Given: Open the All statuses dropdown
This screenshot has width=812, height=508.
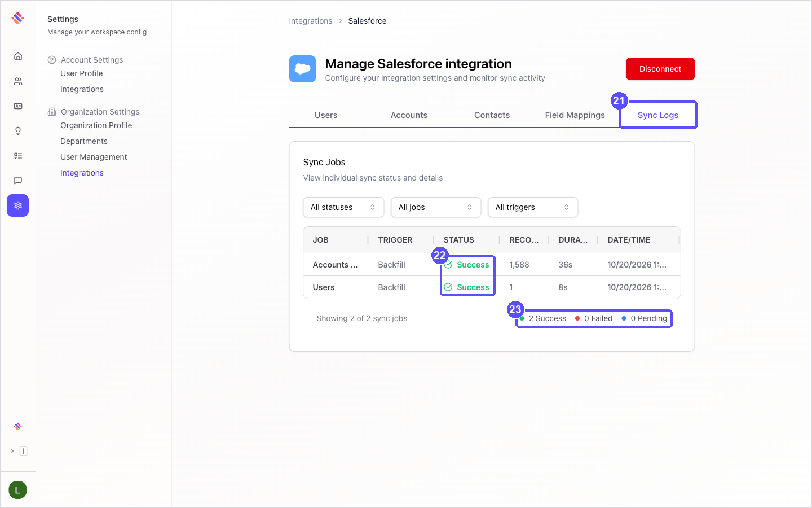Looking at the screenshot, I should click(343, 207).
